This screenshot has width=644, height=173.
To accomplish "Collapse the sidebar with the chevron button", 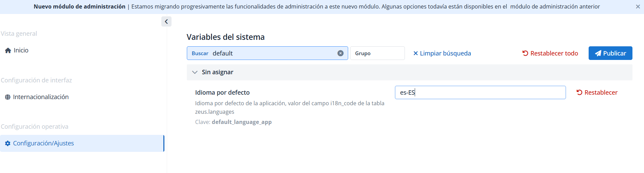I will [166, 21].
